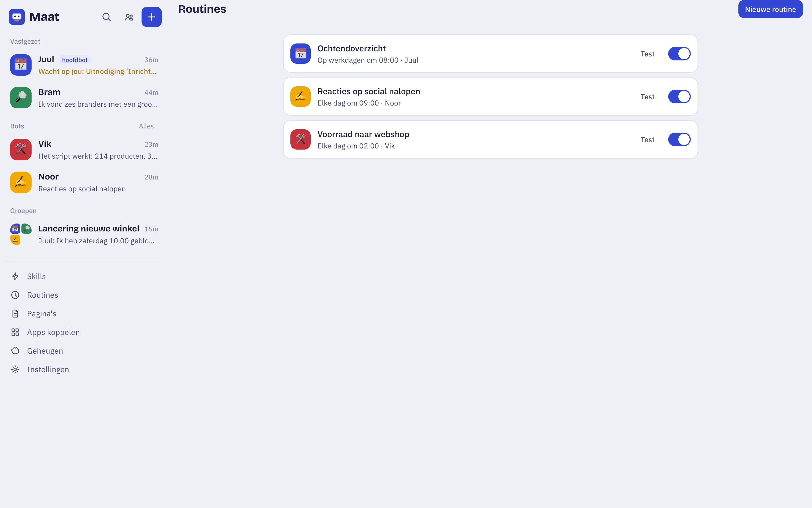Viewport: 812px width, 508px height.
Task: Open Instellingen in the sidebar
Action: [x=84, y=370]
